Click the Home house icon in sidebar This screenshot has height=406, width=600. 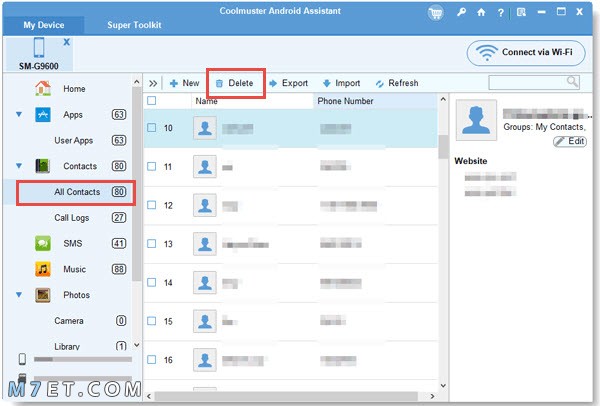43,88
